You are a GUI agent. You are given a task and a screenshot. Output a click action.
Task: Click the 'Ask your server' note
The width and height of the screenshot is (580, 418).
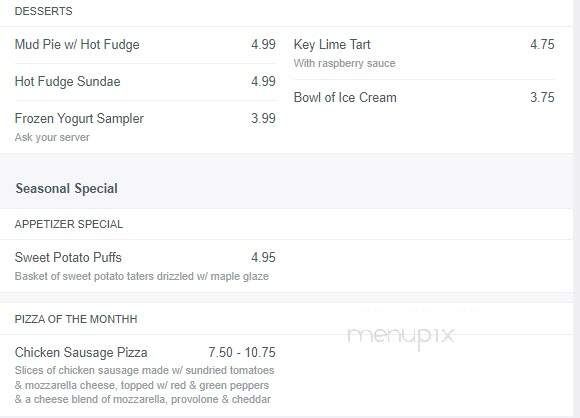click(52, 137)
